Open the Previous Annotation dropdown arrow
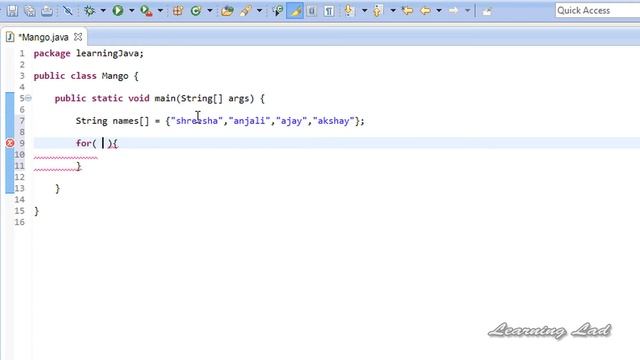Image resolution: width=640 pixels, height=360 pixels. point(393,11)
